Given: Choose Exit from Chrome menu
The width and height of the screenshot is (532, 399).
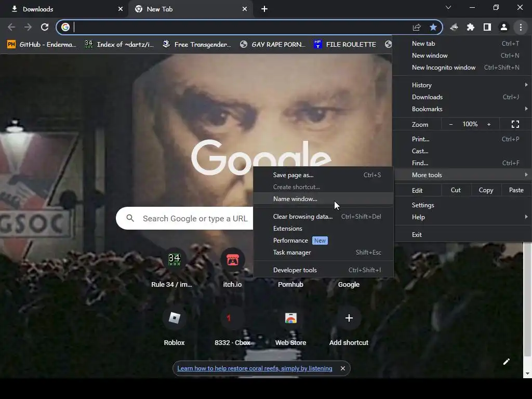Looking at the screenshot, I should pos(462,234).
